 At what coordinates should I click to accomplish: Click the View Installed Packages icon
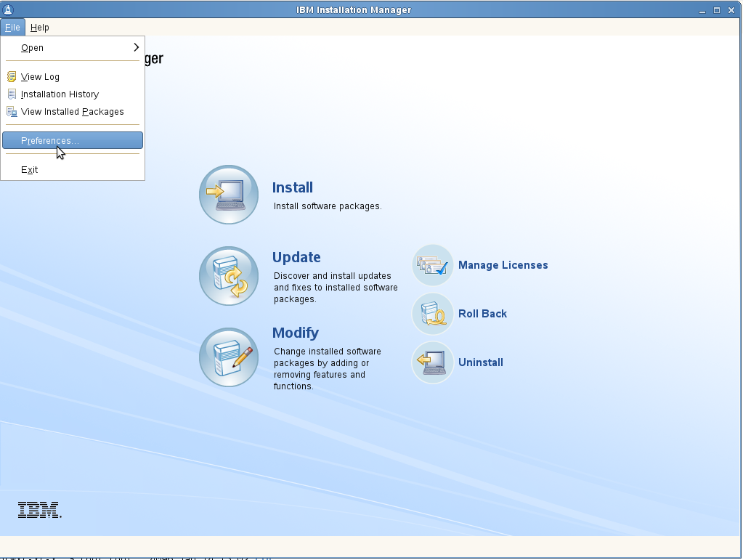pos(12,112)
